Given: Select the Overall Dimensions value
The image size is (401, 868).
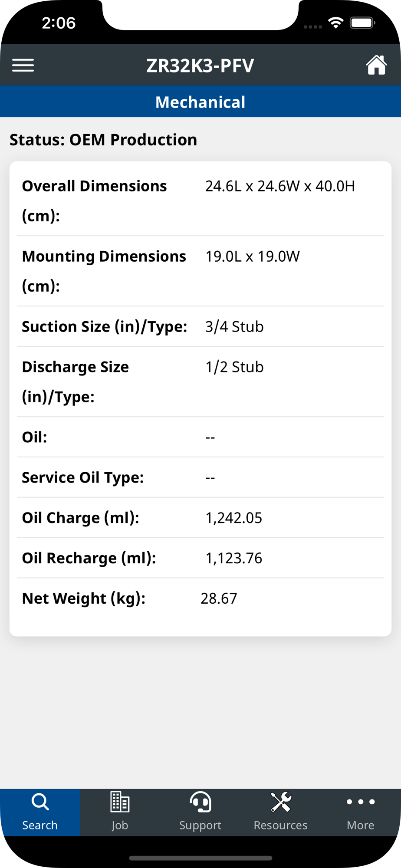Looking at the screenshot, I should point(280,186).
